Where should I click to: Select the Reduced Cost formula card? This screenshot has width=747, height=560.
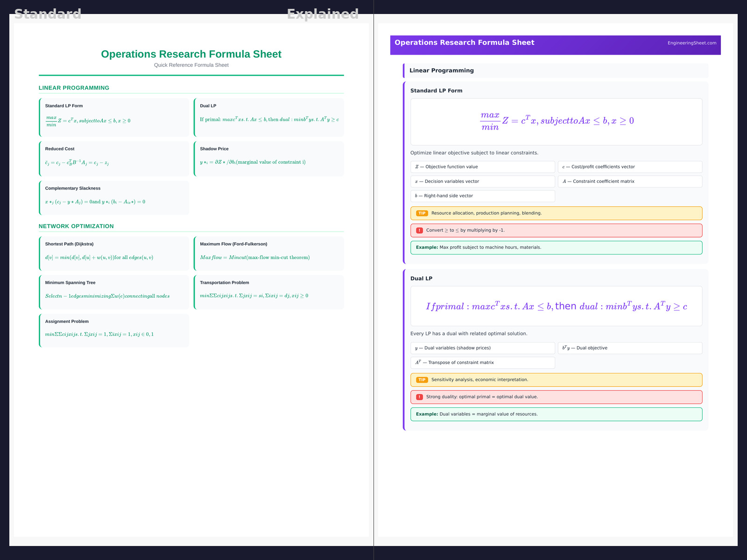coord(114,159)
